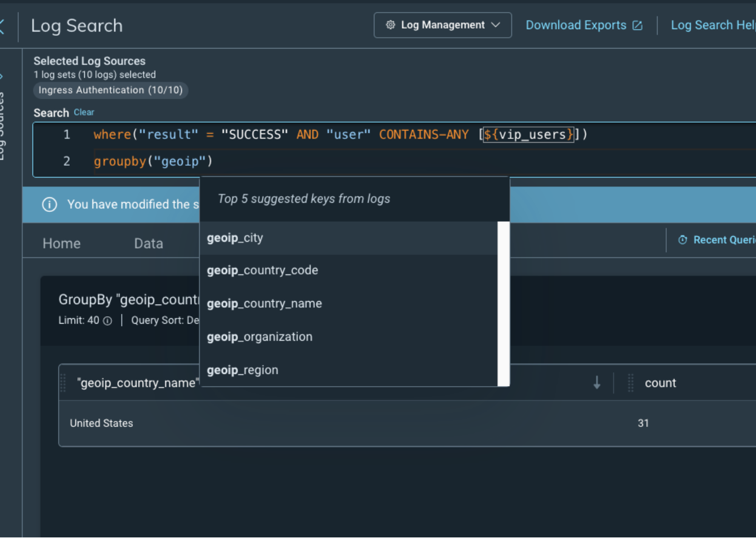Click the suggestions list scrollbar
Screen dimensions: 756x538
coord(503,304)
